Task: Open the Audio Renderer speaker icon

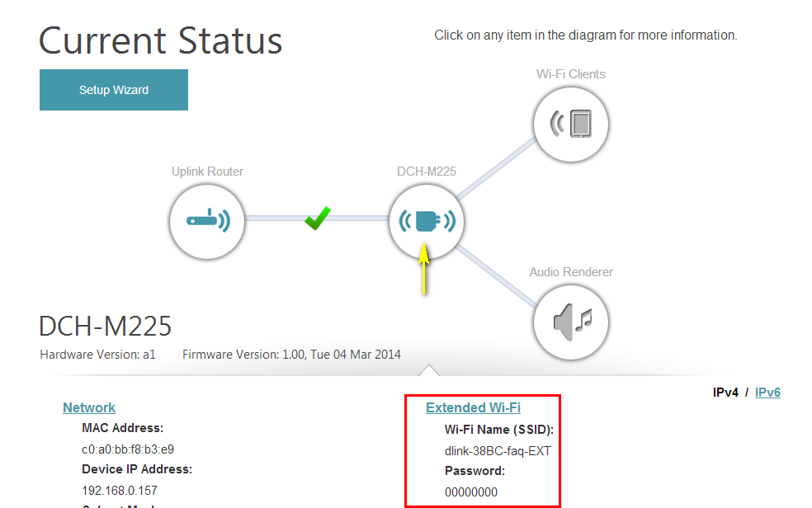Action: click(x=570, y=322)
